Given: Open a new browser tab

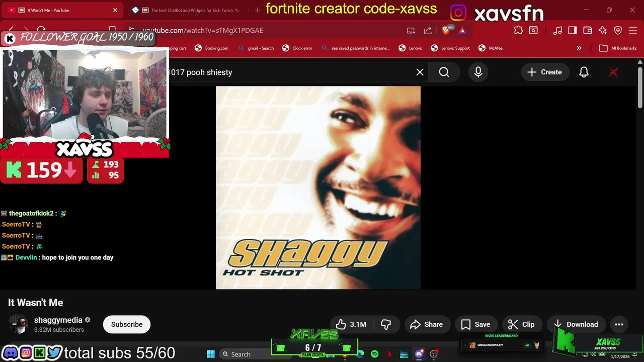Looking at the screenshot, I should pyautogui.click(x=258, y=10).
